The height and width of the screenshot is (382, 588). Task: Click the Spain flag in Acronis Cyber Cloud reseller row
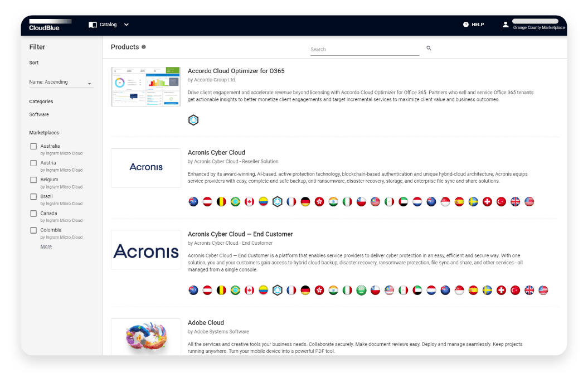459,201
